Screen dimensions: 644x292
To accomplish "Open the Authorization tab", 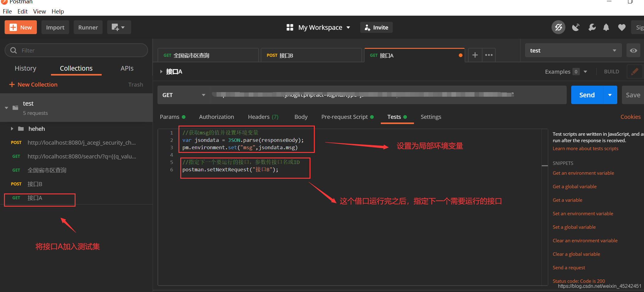I will [217, 117].
